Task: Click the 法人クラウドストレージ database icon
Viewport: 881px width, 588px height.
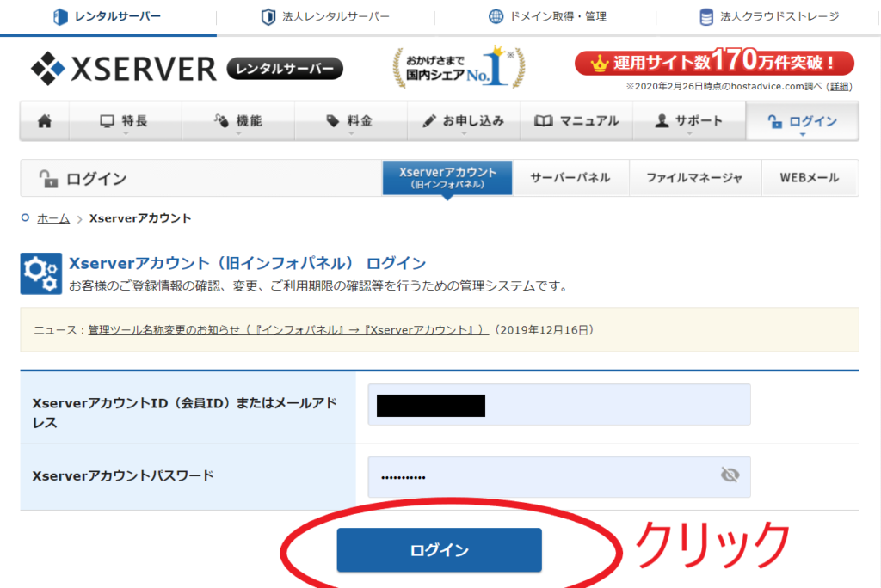Action: tap(706, 17)
